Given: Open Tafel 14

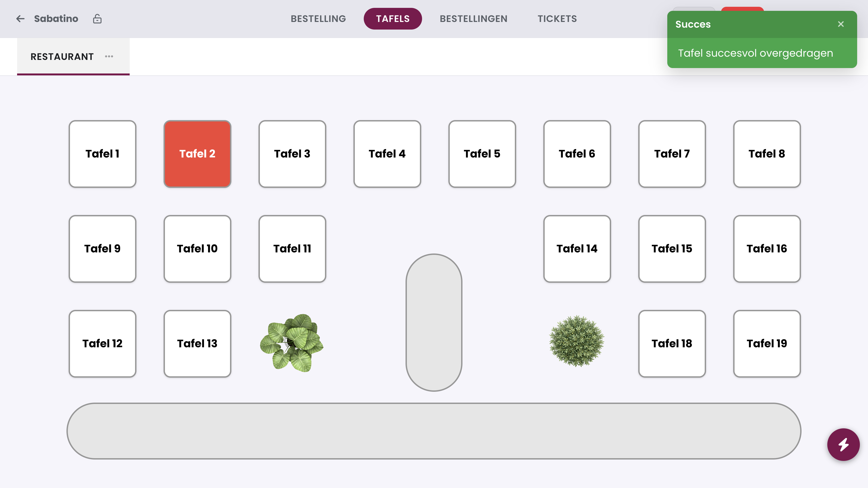Looking at the screenshot, I should [577, 249].
